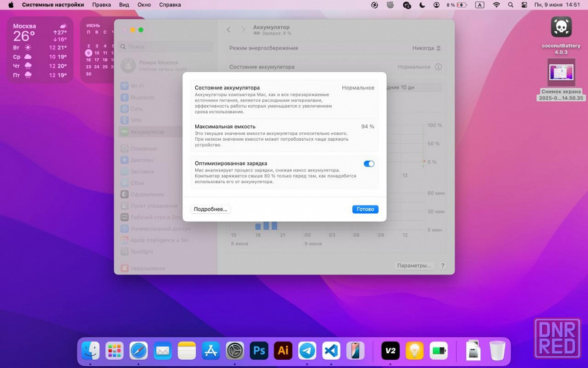Image resolution: width=588 pixels, height=368 pixels.
Task: Open Control Center in menu bar
Action: (524, 5)
